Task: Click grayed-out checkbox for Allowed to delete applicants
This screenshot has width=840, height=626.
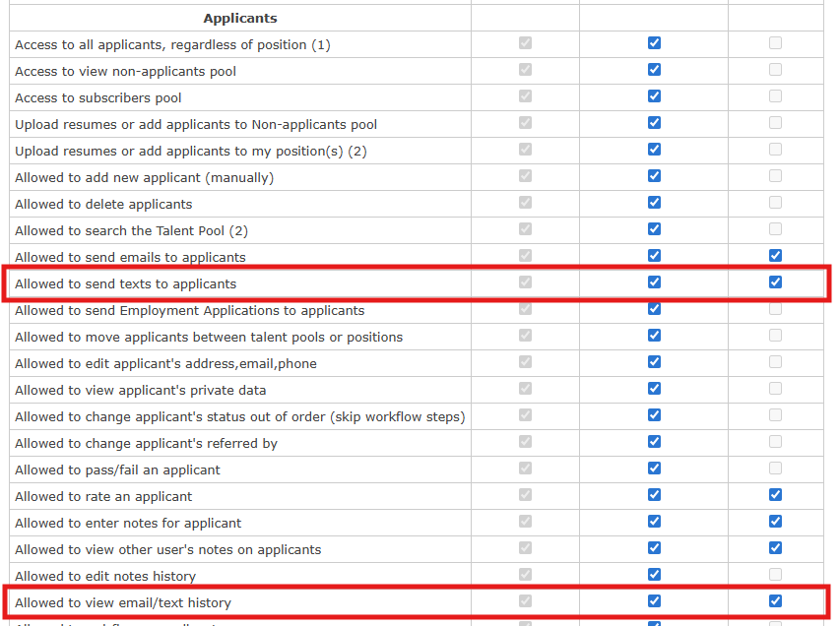Action: coord(526,203)
